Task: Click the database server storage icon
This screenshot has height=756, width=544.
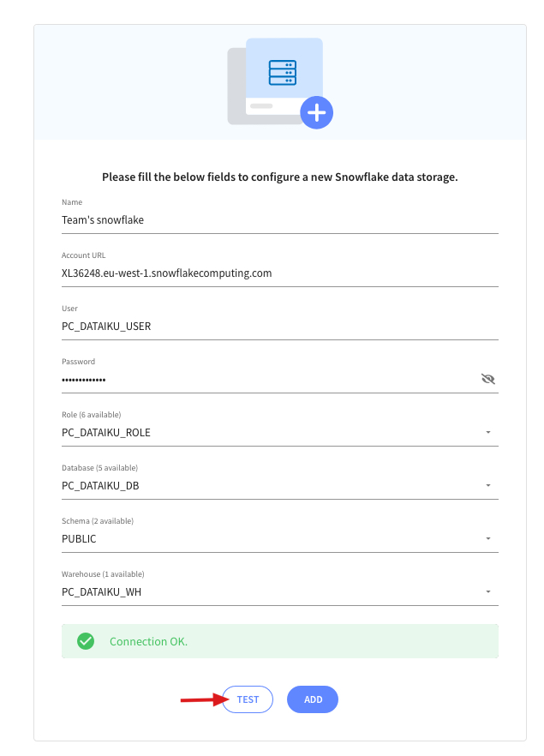Action: [283, 73]
